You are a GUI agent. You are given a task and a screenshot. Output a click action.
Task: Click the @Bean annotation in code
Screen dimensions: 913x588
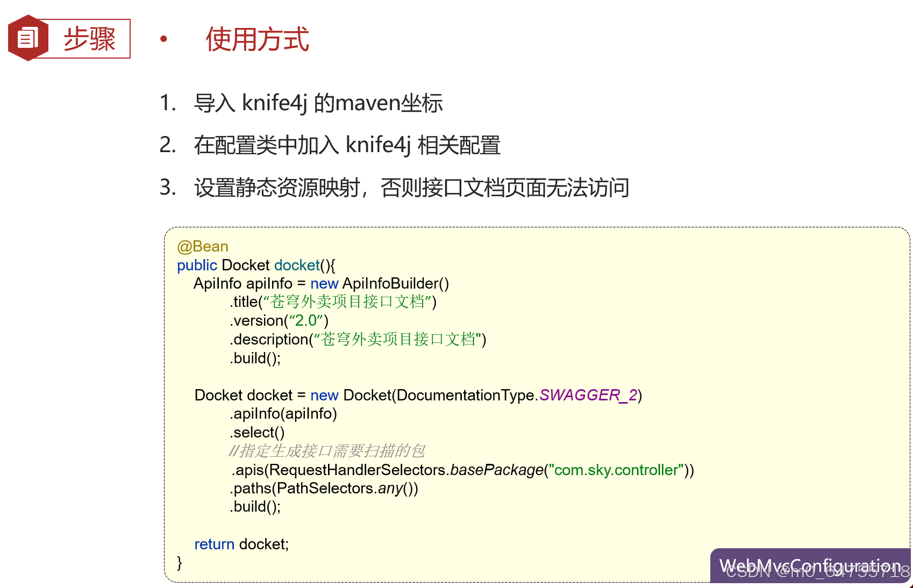203,246
